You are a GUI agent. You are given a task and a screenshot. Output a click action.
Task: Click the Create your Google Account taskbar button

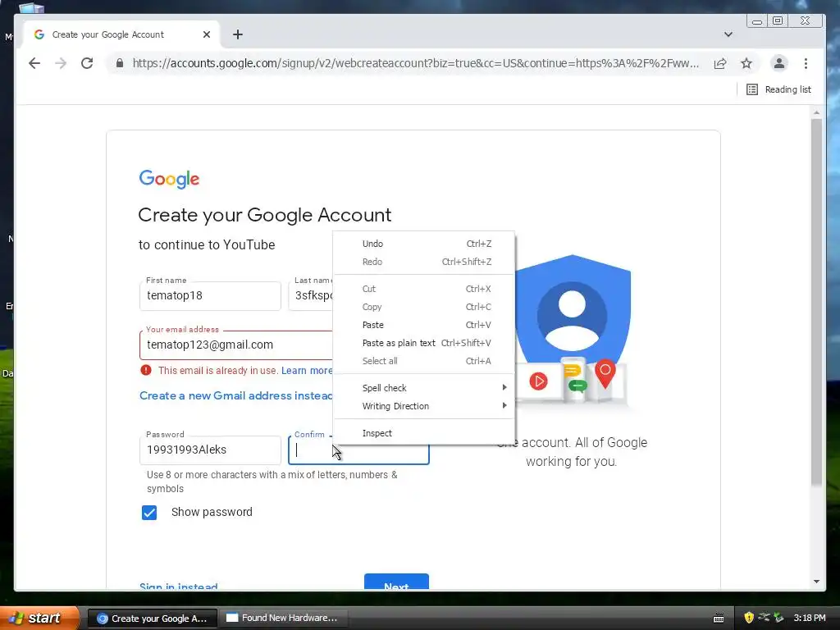tap(152, 619)
